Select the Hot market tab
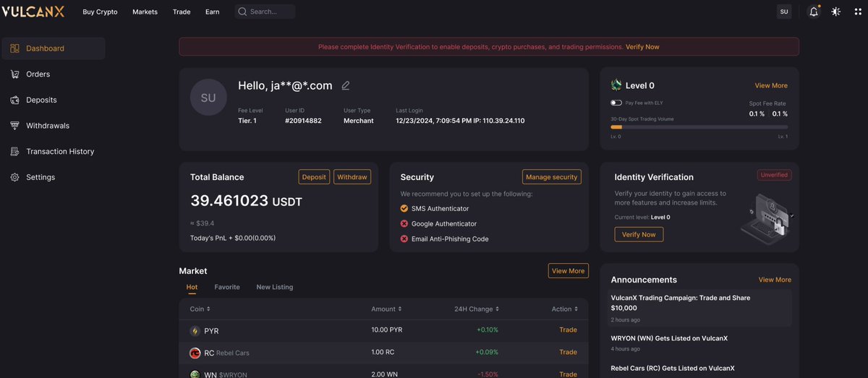The image size is (868, 378). [x=192, y=287]
